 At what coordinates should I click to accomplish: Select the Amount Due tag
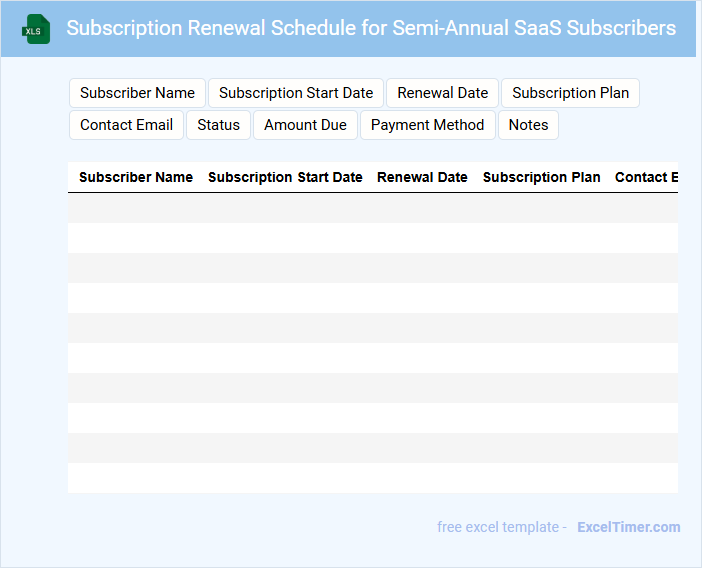305,125
